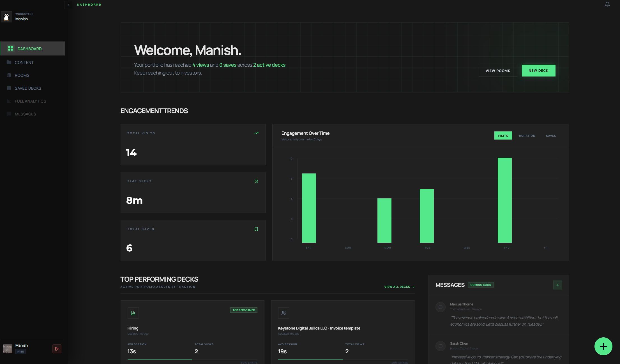Switch chart to Duration tab
Image resolution: width=620 pixels, height=364 pixels.
pyautogui.click(x=527, y=136)
